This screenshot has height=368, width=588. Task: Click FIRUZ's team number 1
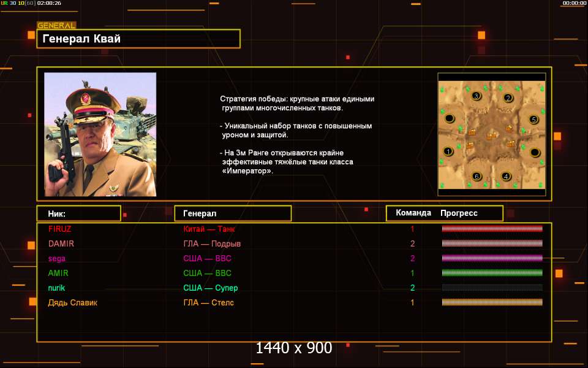[x=412, y=229]
